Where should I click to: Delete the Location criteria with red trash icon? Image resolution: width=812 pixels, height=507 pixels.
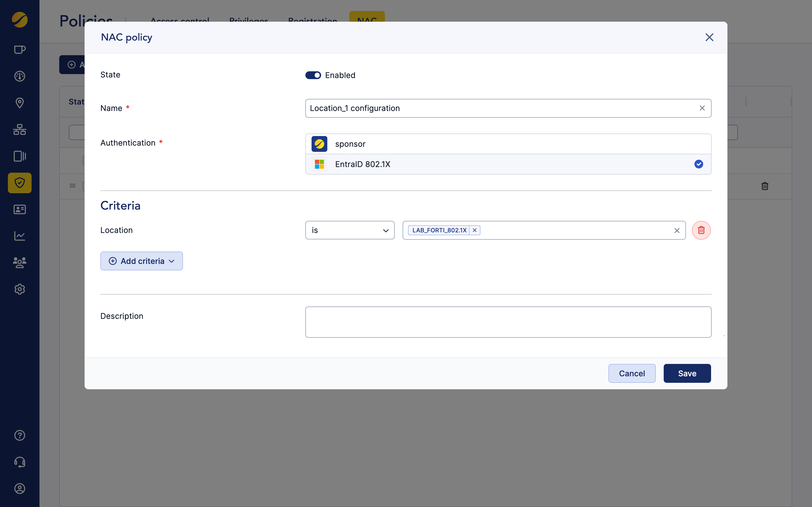(x=701, y=230)
